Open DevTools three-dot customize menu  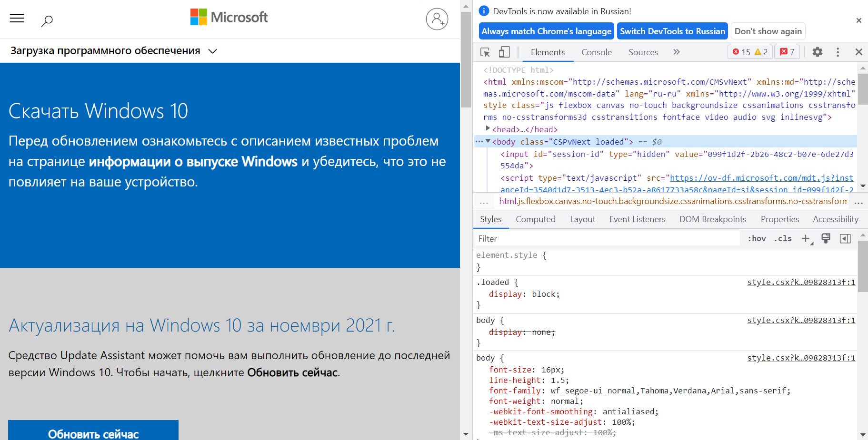coord(838,52)
